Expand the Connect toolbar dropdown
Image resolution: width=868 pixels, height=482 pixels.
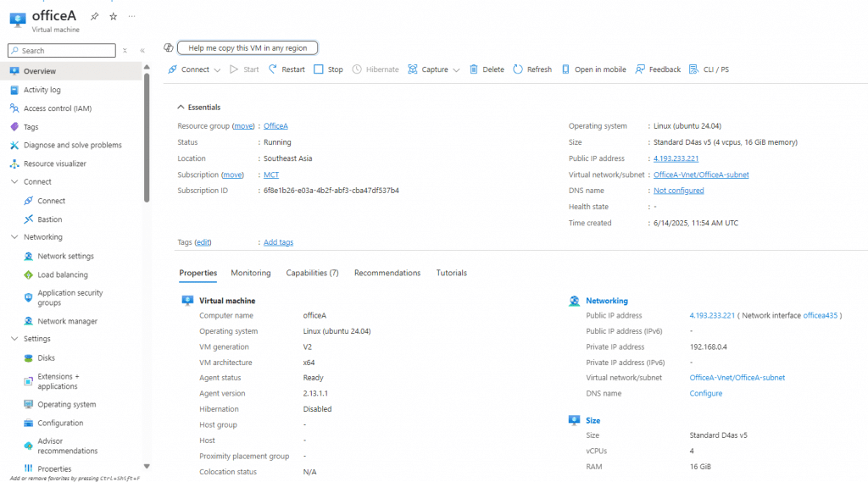click(217, 69)
